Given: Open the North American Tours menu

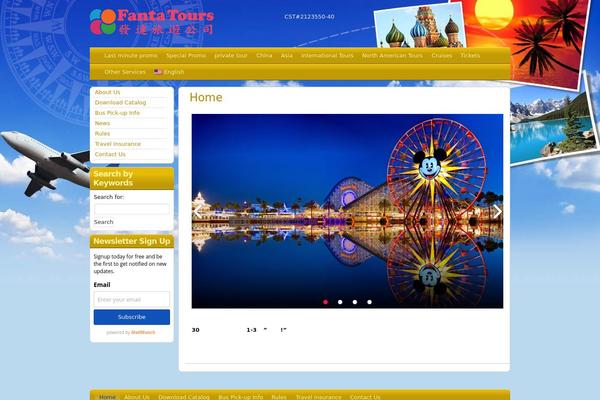Looking at the screenshot, I should [392, 56].
